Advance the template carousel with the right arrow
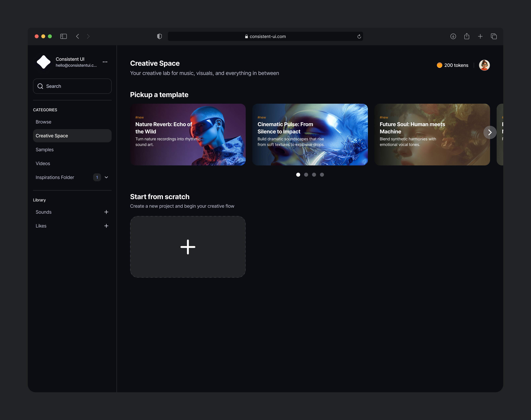The image size is (531, 420). (490, 132)
